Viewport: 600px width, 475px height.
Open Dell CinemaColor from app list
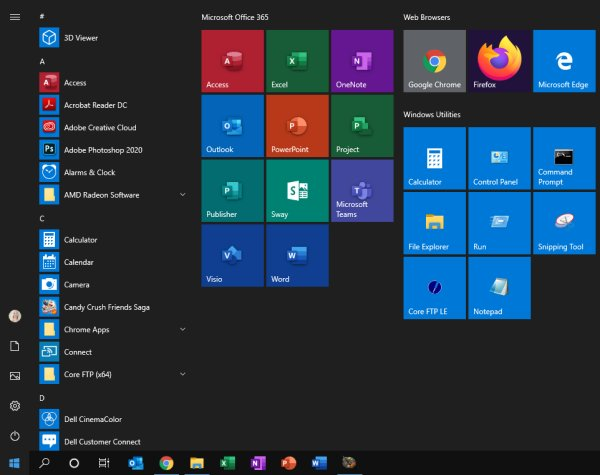coord(115,419)
